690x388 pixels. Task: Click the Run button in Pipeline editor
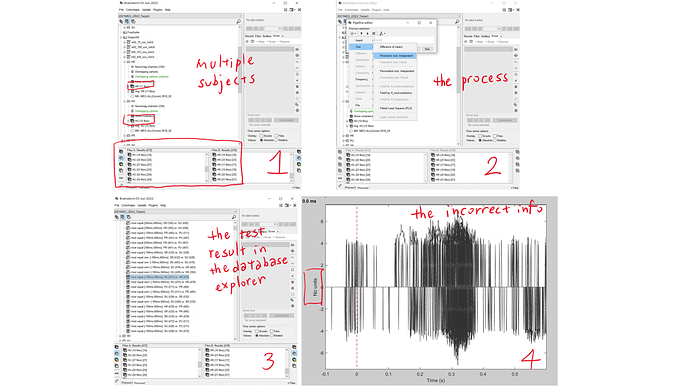(x=427, y=49)
